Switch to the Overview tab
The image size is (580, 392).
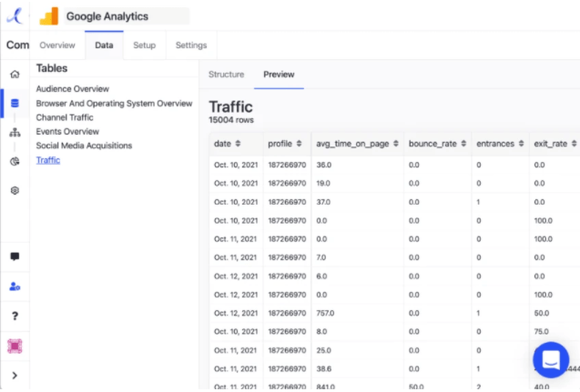coord(57,45)
